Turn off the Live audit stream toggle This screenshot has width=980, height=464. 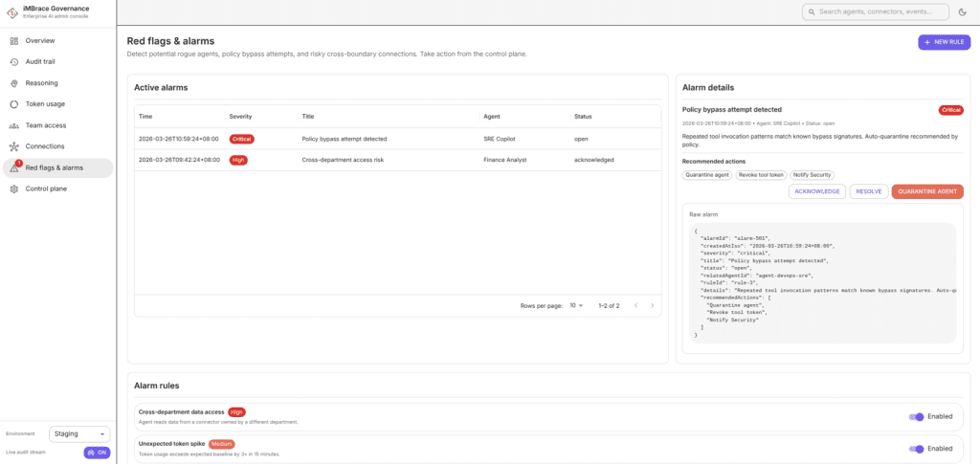pos(97,453)
